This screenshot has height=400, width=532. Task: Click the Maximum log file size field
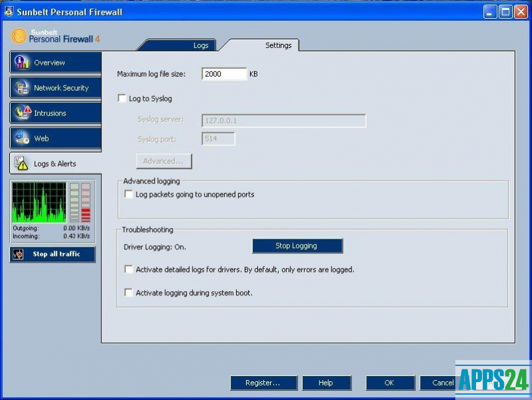224,74
